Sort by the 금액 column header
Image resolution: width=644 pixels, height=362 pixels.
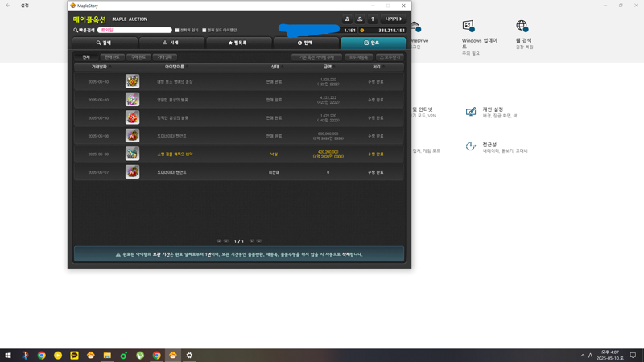click(328, 67)
